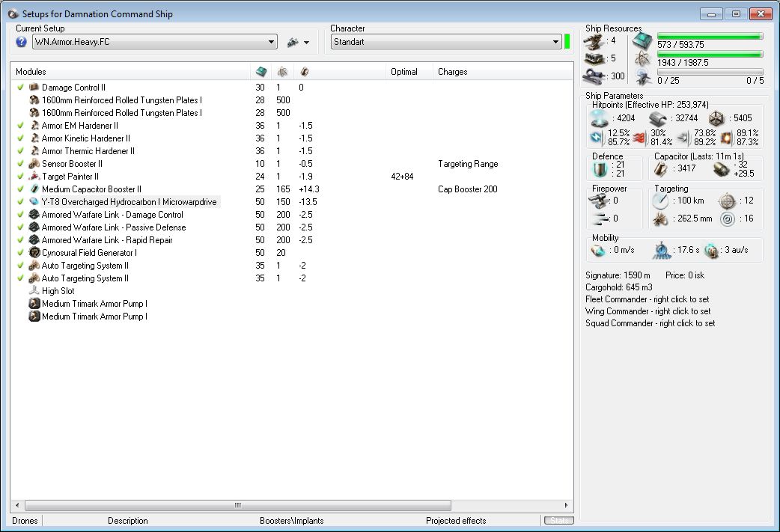The height and width of the screenshot is (532, 780).
Task: Click the first Auto Targeting System II icon
Action: (34, 266)
